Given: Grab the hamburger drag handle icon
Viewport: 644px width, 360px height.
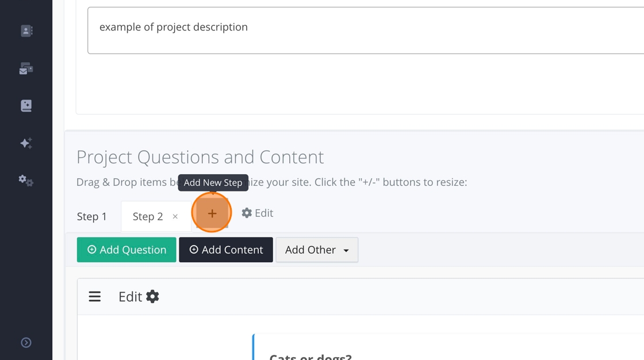Looking at the screenshot, I should 95,297.
